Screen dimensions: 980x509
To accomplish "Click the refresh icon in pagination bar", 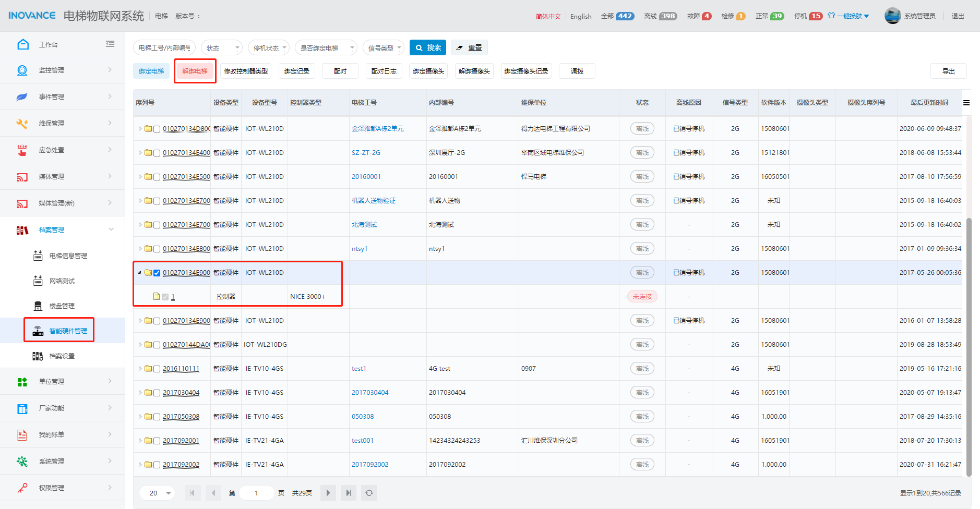I will (369, 493).
